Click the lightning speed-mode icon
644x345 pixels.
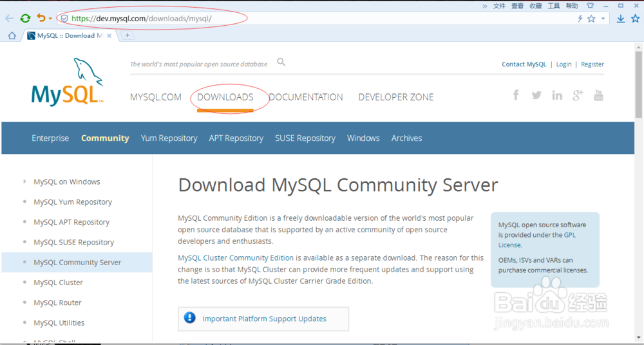[580, 19]
